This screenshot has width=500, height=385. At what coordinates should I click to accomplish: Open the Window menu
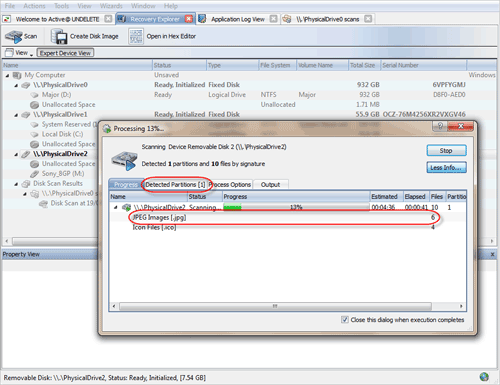143,6
